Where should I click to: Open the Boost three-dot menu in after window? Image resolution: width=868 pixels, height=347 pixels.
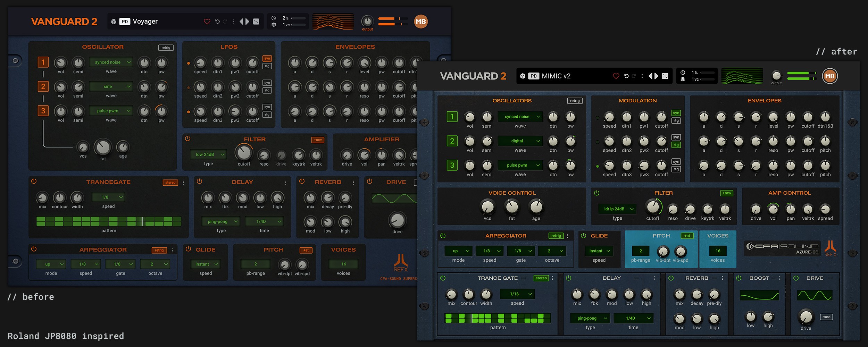[780, 278]
